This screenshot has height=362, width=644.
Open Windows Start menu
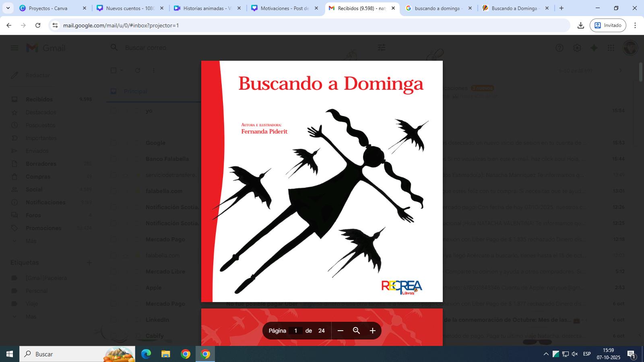(10, 354)
